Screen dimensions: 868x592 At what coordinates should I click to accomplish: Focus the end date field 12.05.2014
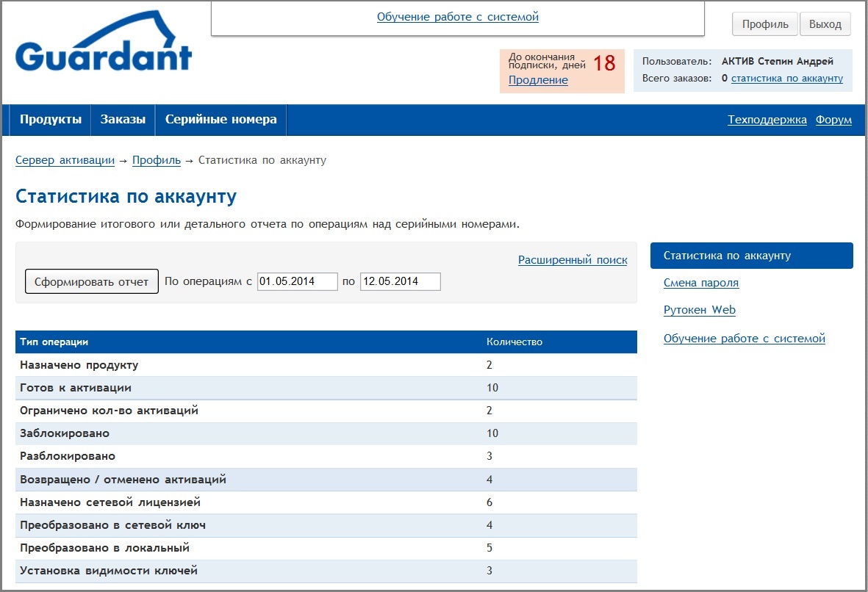click(x=400, y=281)
